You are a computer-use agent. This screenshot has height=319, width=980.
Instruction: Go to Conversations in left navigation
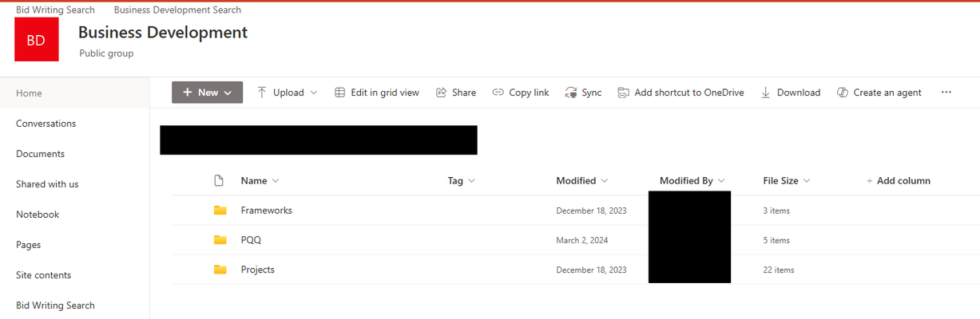click(46, 124)
